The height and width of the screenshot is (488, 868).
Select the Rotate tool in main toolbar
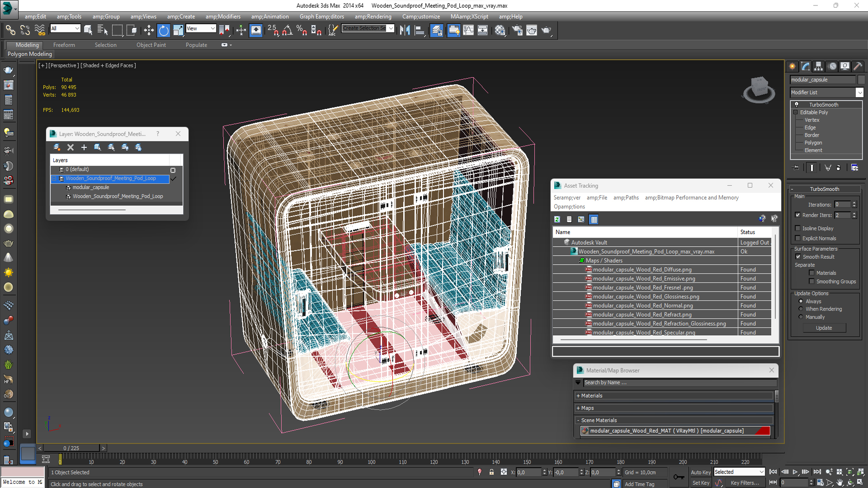[163, 30]
